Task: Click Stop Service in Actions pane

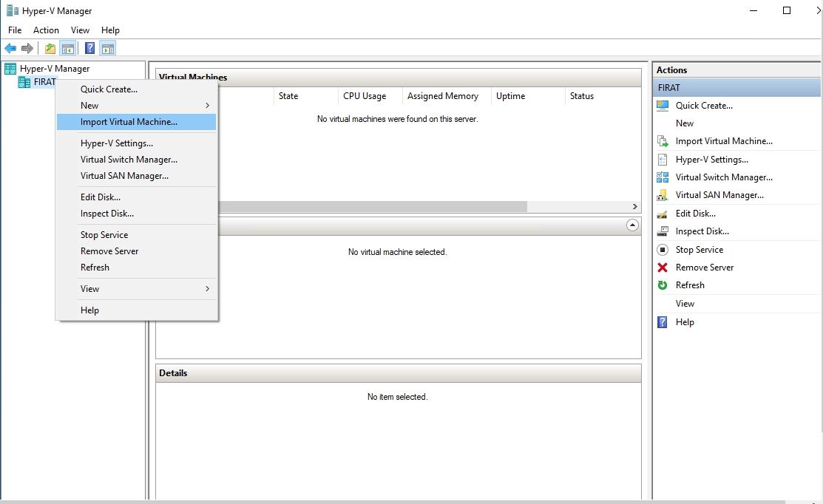Action: click(x=699, y=250)
